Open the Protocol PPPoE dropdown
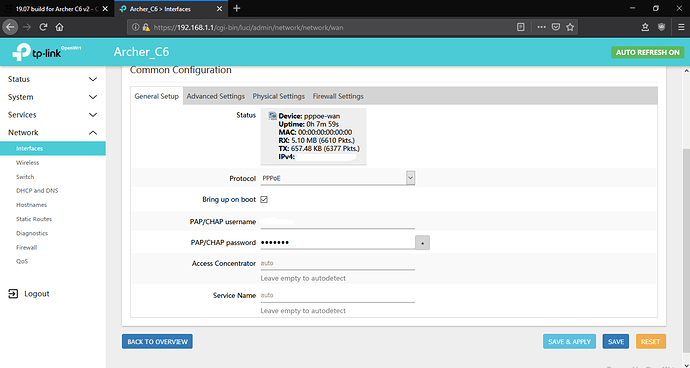 point(338,178)
